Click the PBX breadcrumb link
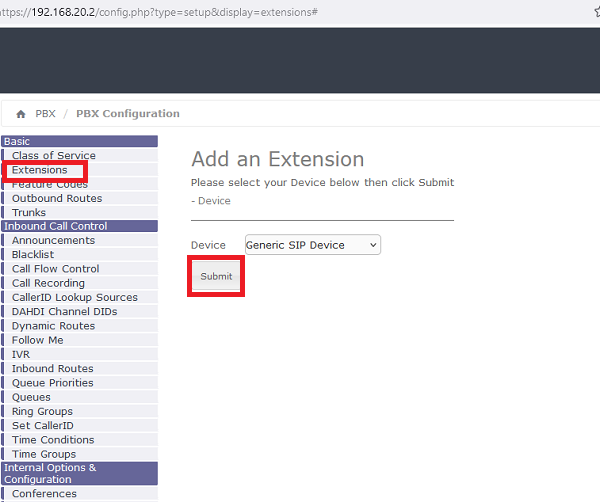 point(45,114)
